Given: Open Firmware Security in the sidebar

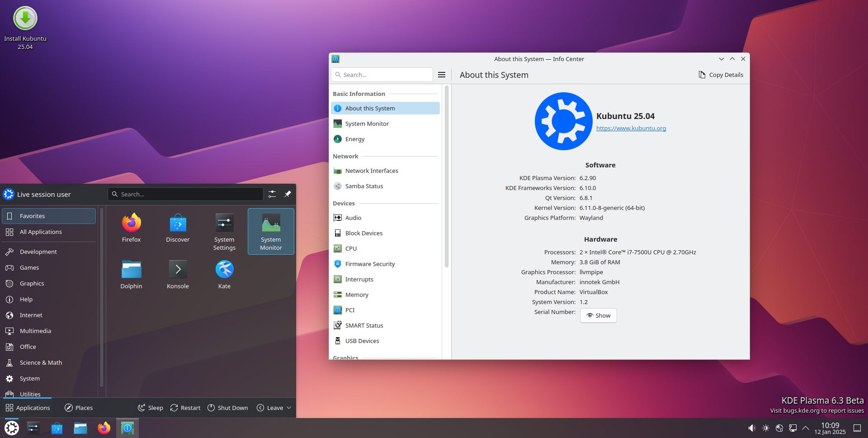Looking at the screenshot, I should point(385,264).
